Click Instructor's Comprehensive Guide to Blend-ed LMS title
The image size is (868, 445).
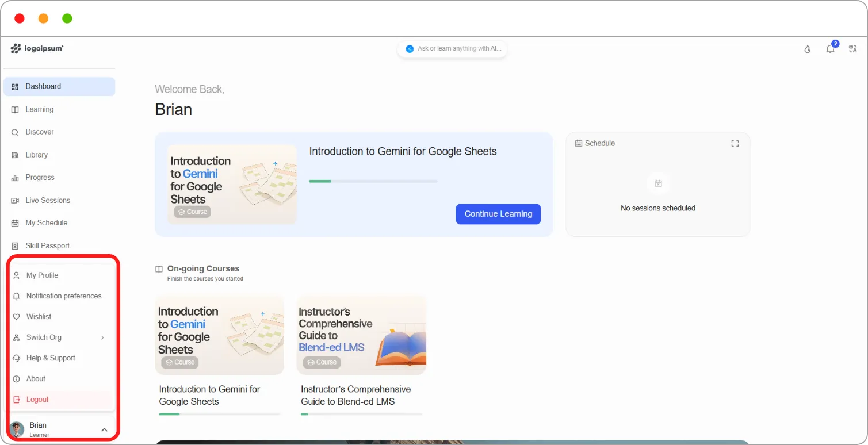(x=355, y=396)
